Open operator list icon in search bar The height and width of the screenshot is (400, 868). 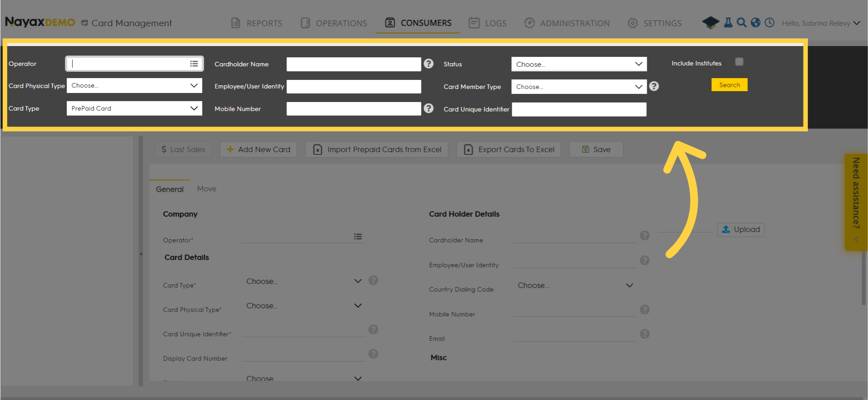(194, 64)
